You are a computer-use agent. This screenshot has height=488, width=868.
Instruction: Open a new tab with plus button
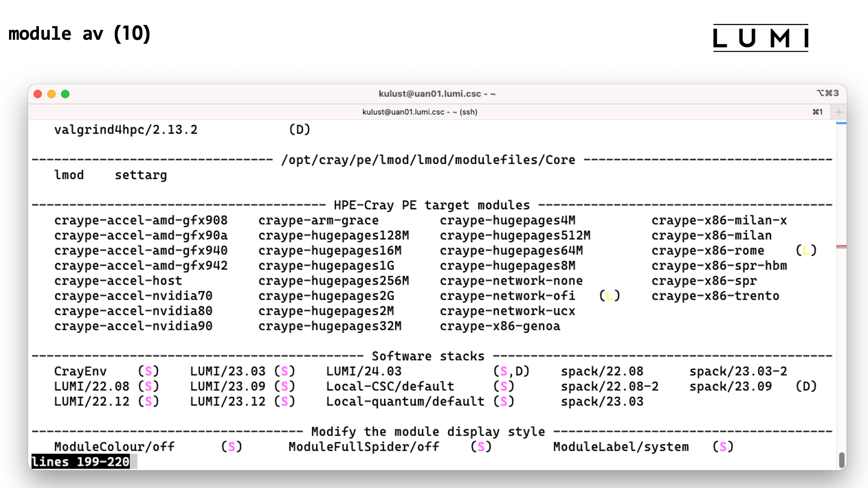click(x=839, y=112)
